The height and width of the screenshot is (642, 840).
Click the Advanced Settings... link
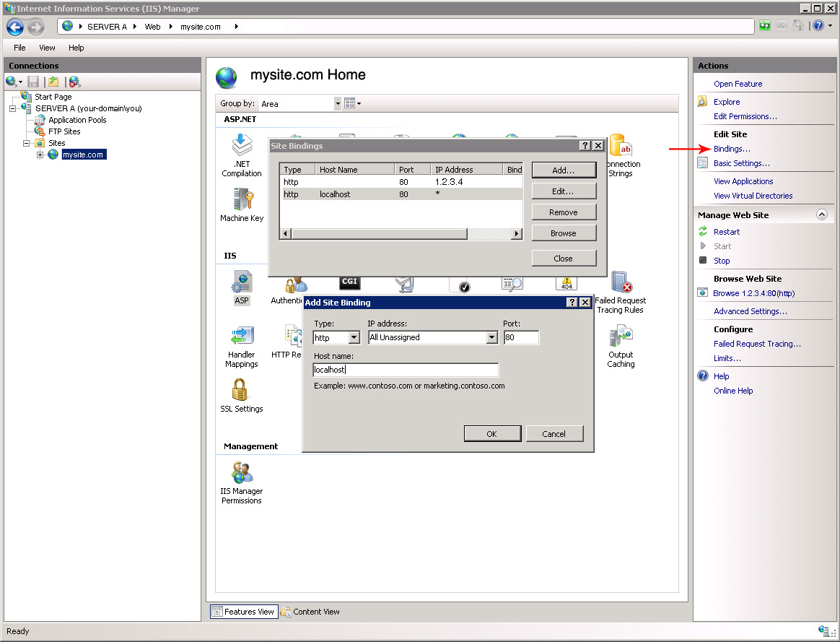coord(750,311)
